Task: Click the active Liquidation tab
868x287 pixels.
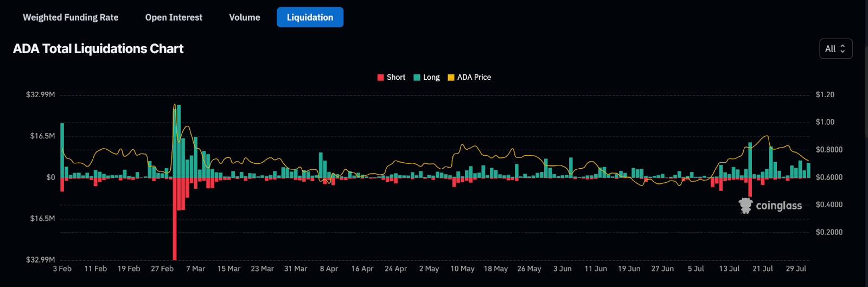Action: pyautogui.click(x=310, y=17)
